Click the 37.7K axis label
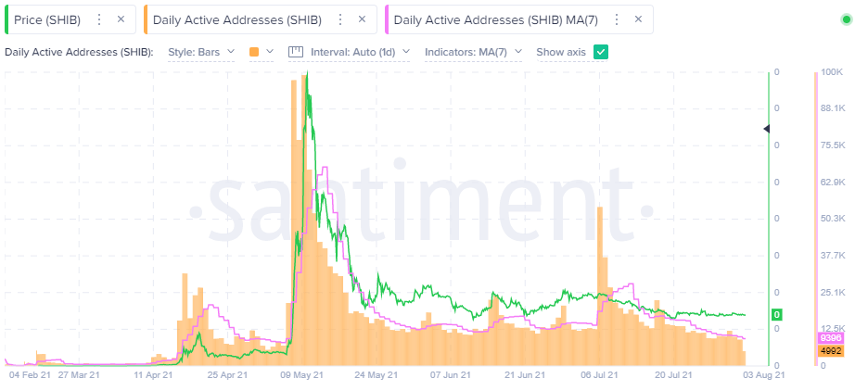 832,256
